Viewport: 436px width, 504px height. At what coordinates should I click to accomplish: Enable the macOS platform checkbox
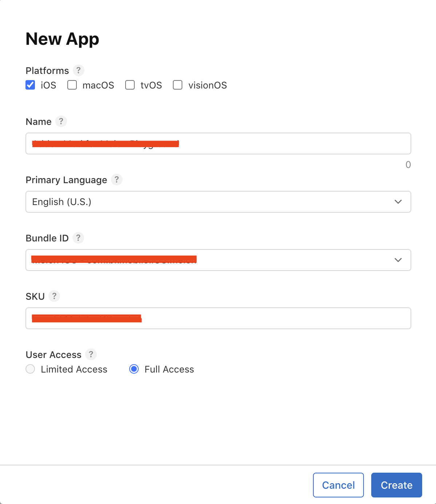pyautogui.click(x=72, y=85)
